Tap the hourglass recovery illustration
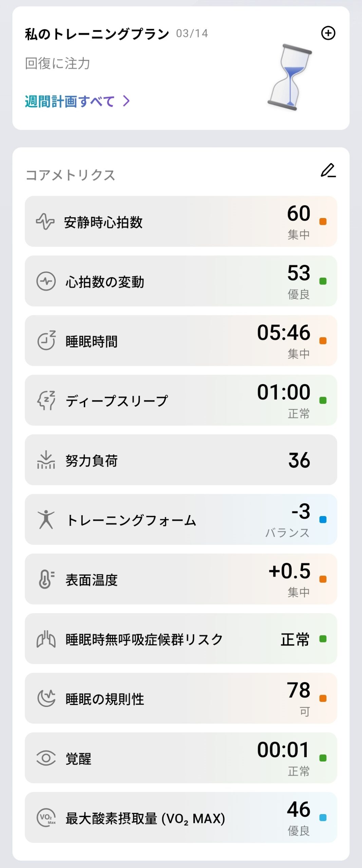 tap(289, 77)
